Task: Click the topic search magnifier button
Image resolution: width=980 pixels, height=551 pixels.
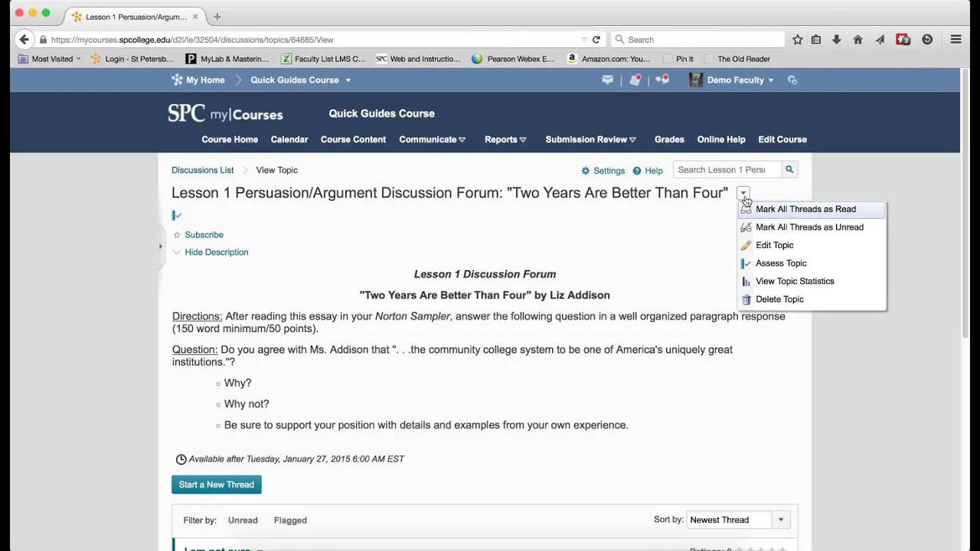Action: click(789, 170)
